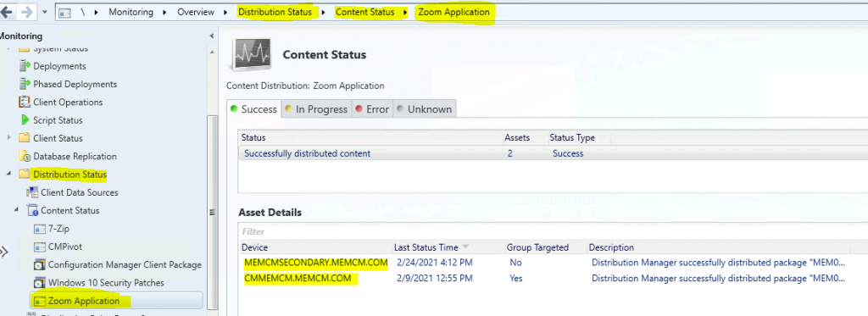868x316 pixels.
Task: Expand the pane chevron at left edge
Action: pyautogui.click(x=4, y=252)
